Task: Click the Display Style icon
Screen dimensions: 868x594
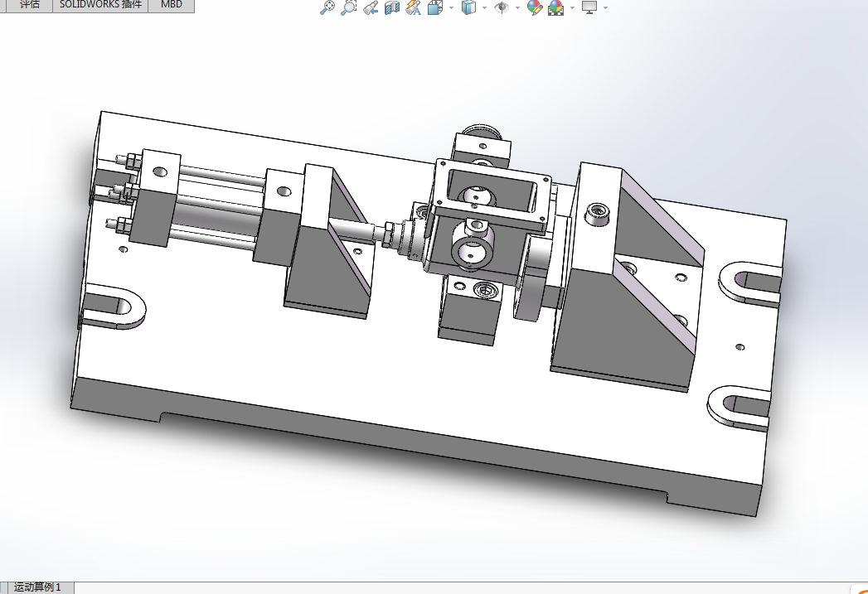Action: click(x=468, y=7)
